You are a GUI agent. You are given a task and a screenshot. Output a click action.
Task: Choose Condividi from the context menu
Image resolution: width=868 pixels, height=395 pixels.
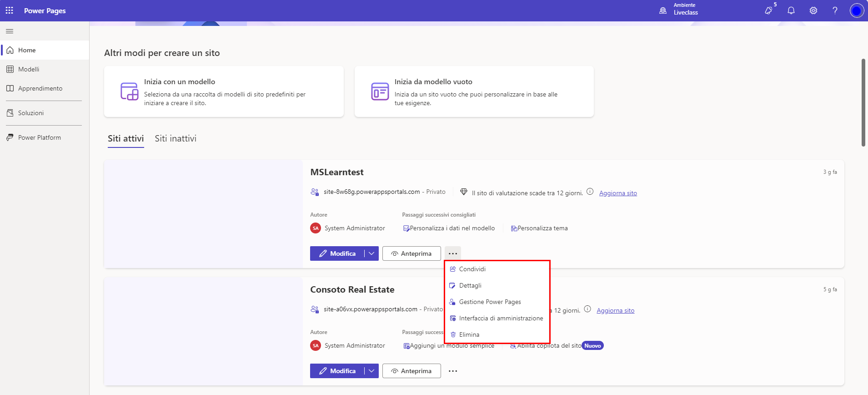(x=497, y=269)
